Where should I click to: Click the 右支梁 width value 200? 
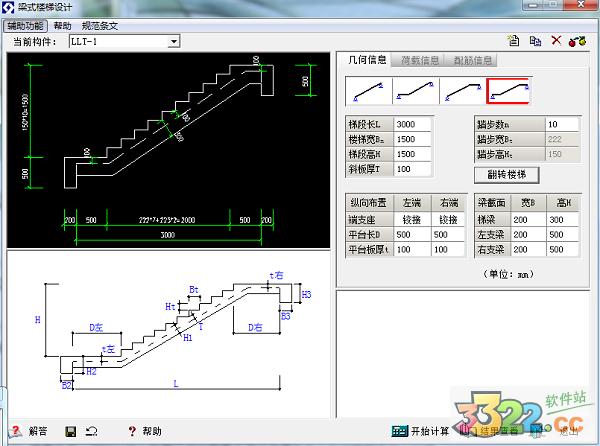click(528, 249)
